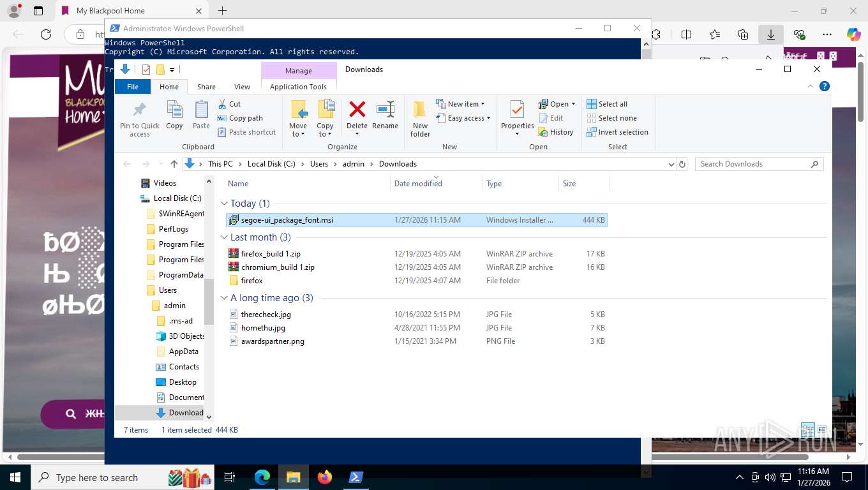868x490 pixels.
Task: Select therecheck.jpg file
Action: pyautogui.click(x=417, y=315)
